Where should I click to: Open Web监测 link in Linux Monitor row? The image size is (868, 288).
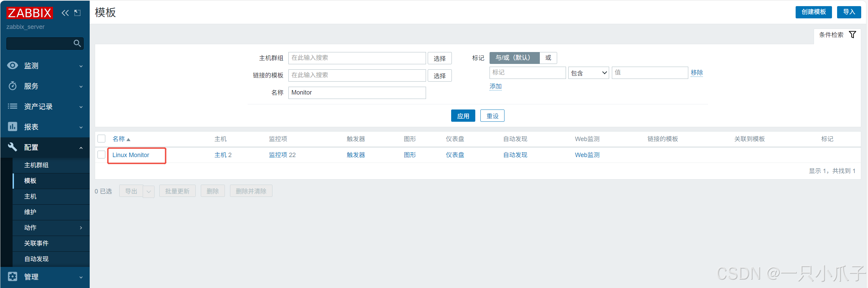point(587,155)
